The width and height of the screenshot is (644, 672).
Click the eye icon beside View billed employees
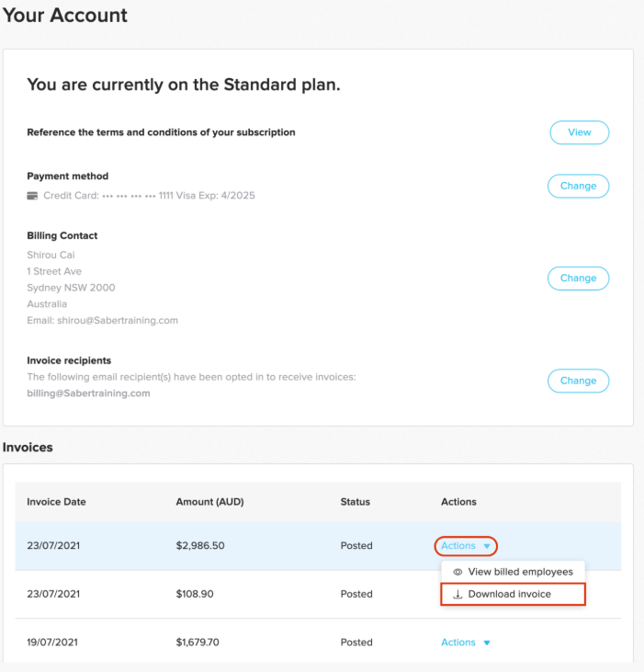click(x=458, y=572)
